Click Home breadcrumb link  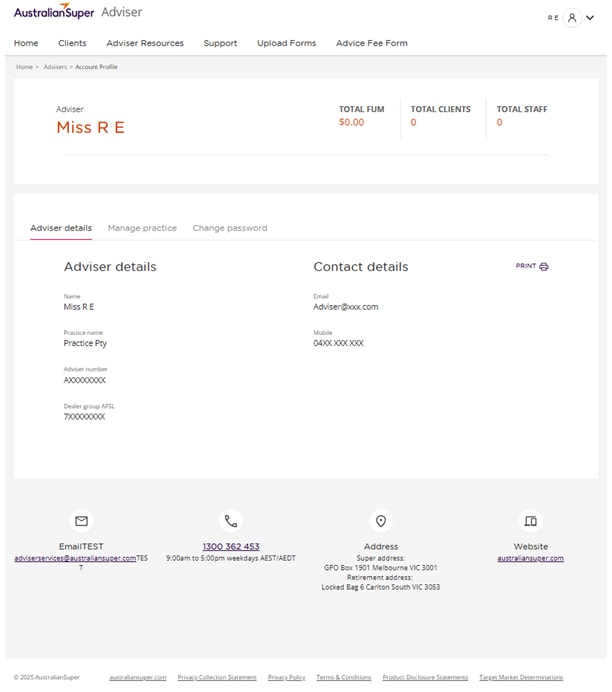pos(24,67)
